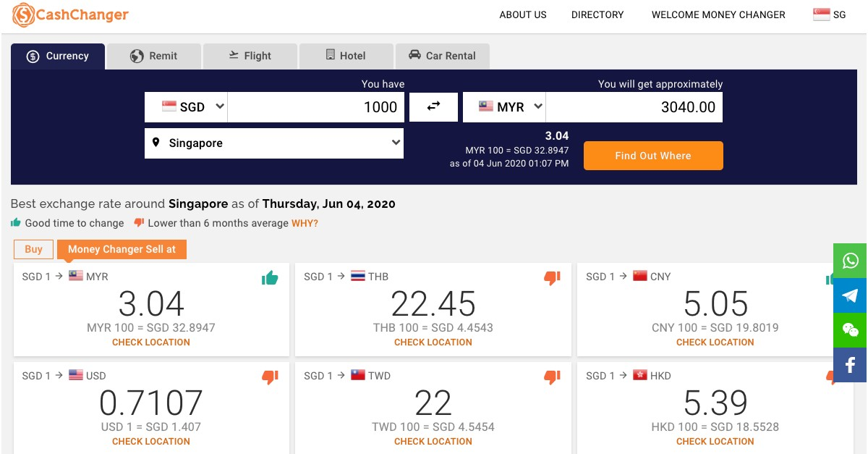Toggle the SG country selector
868x454 pixels.
(829, 14)
